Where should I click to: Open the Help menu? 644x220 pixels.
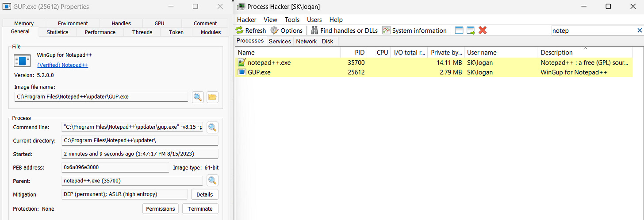[336, 19]
